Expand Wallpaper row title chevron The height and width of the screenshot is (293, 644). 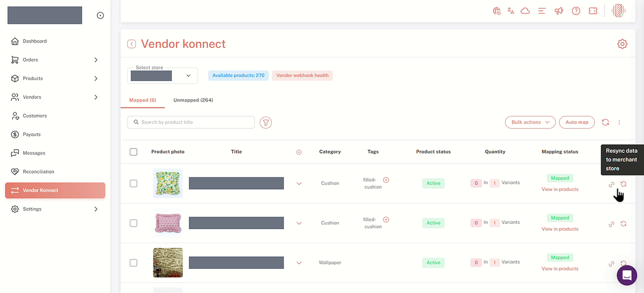pyautogui.click(x=299, y=263)
